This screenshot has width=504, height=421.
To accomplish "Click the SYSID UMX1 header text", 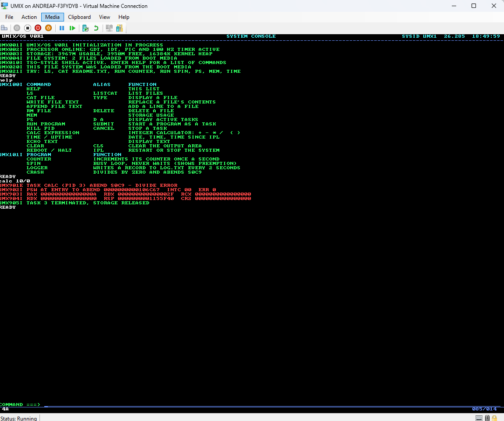I will 419,36.
